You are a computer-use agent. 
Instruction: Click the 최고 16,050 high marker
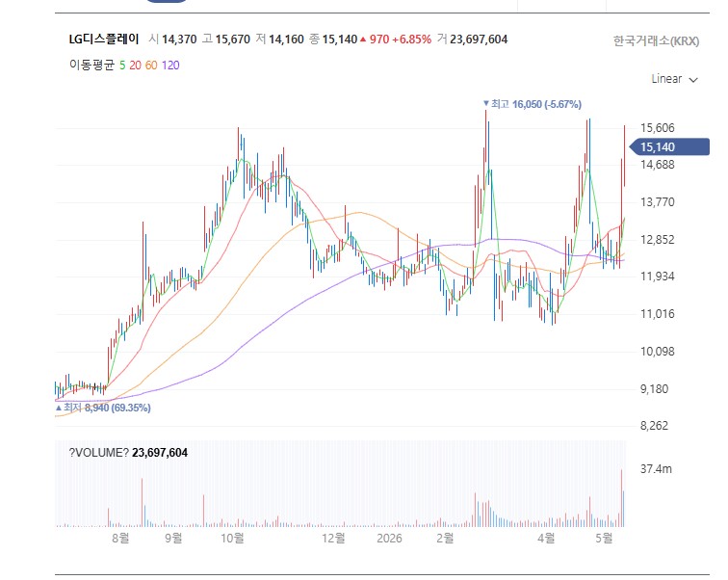click(x=533, y=104)
